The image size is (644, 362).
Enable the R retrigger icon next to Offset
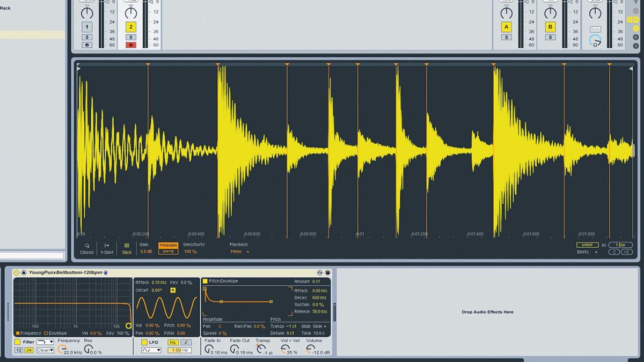(x=172, y=290)
